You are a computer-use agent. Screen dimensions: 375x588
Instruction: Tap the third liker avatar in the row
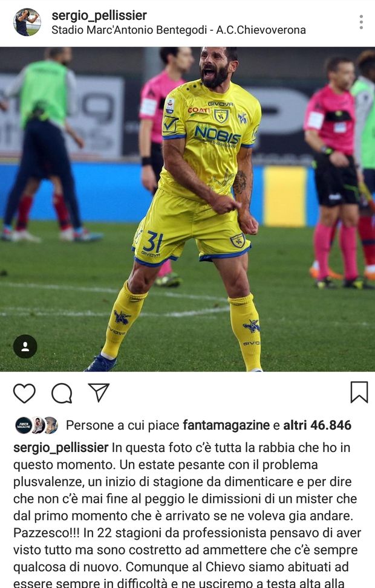coord(51,425)
